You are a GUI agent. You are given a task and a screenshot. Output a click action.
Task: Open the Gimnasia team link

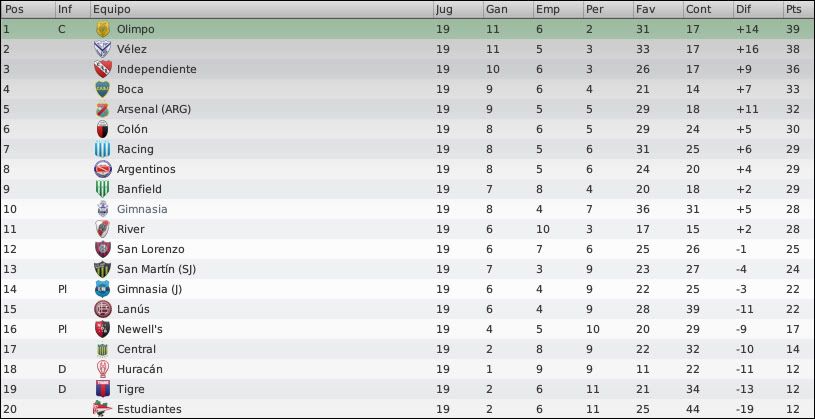[142, 209]
